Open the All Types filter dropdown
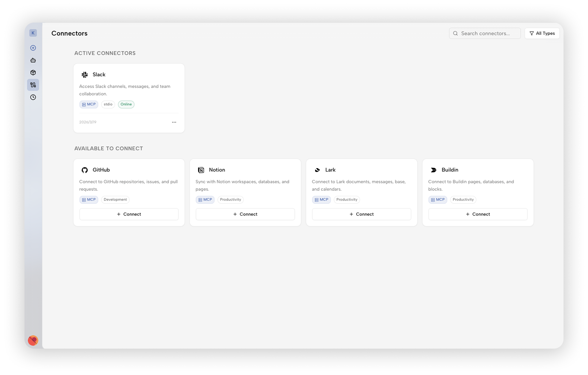The image size is (588, 375). [542, 33]
